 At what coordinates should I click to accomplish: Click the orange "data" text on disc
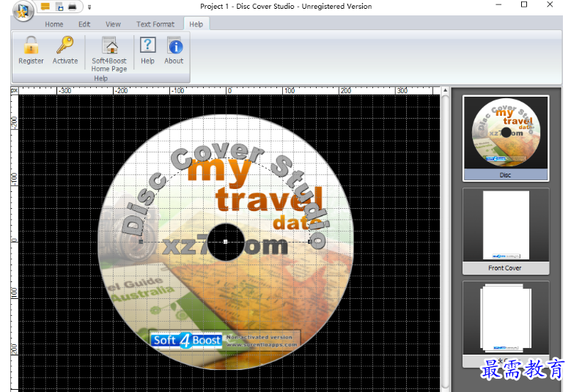pos(298,223)
